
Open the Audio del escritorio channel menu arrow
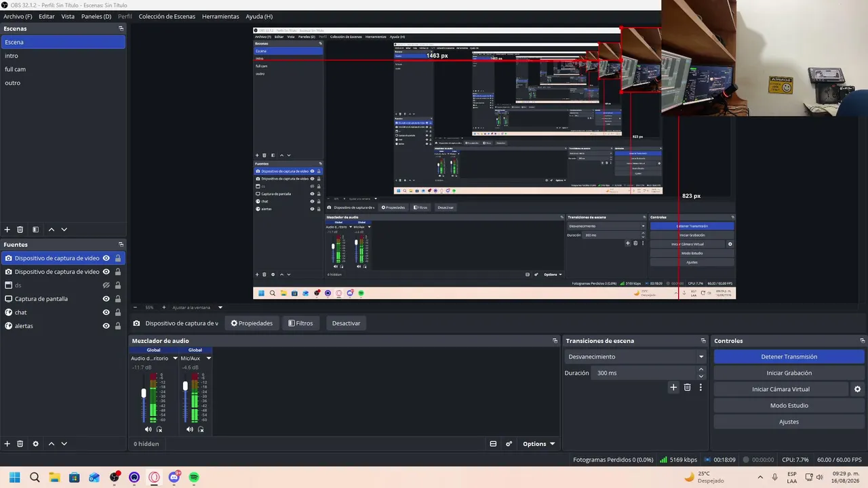(x=175, y=358)
